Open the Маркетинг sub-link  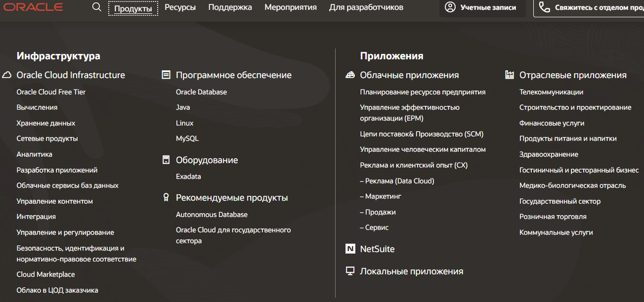[x=380, y=196]
